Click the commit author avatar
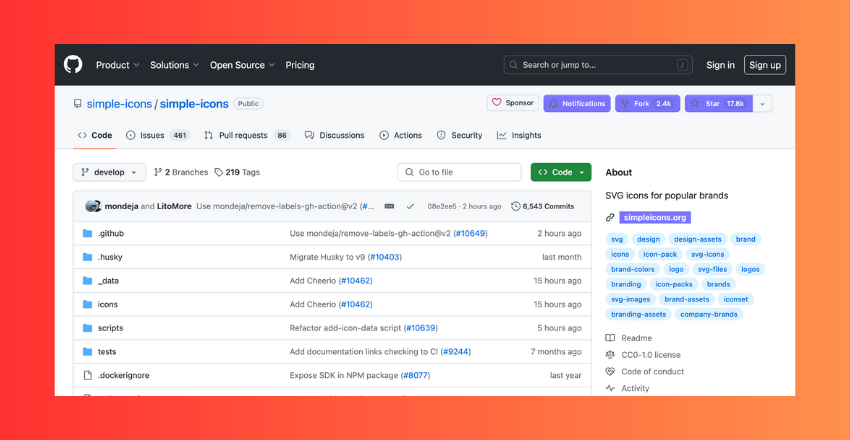Viewport: 850px width, 440px height. (93, 206)
